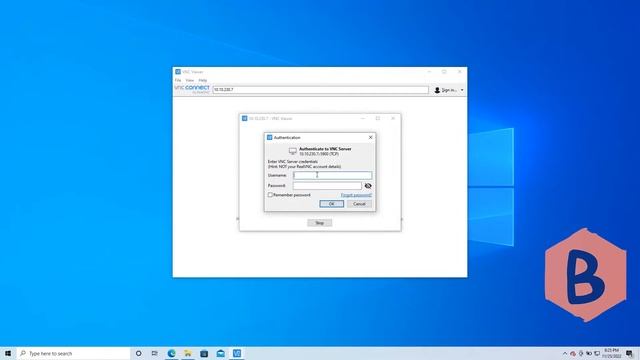Viewport: 640px width, 360px height.
Task: Open the Help menu in VNC Viewer
Action: pos(203,80)
